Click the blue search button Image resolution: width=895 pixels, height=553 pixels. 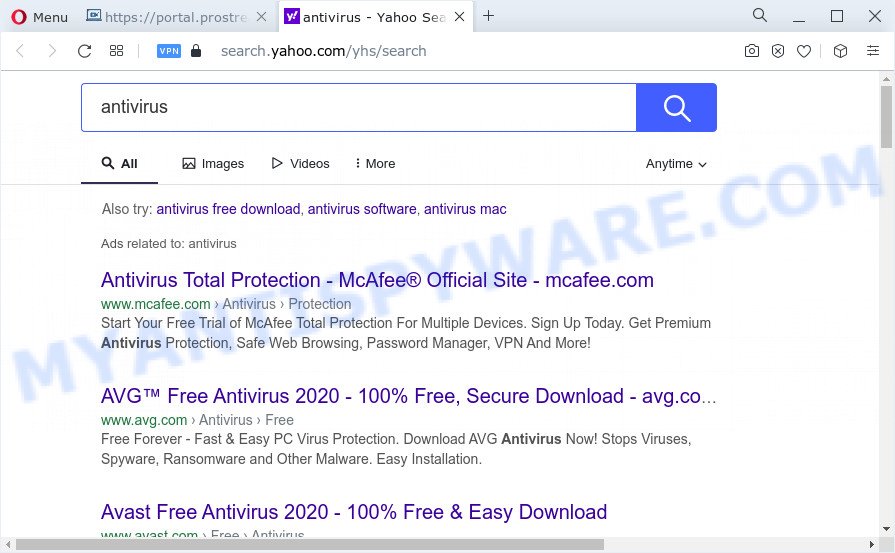(x=676, y=107)
